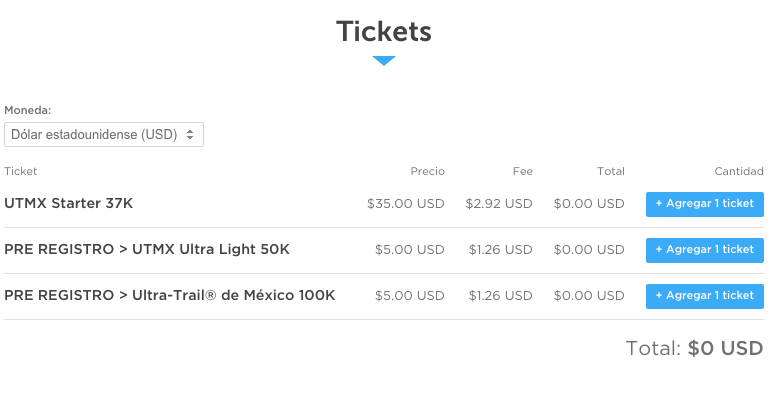Add one Ultra-Trail de México 100K ticket
The height and width of the screenshot is (395, 772).
coord(705,296)
